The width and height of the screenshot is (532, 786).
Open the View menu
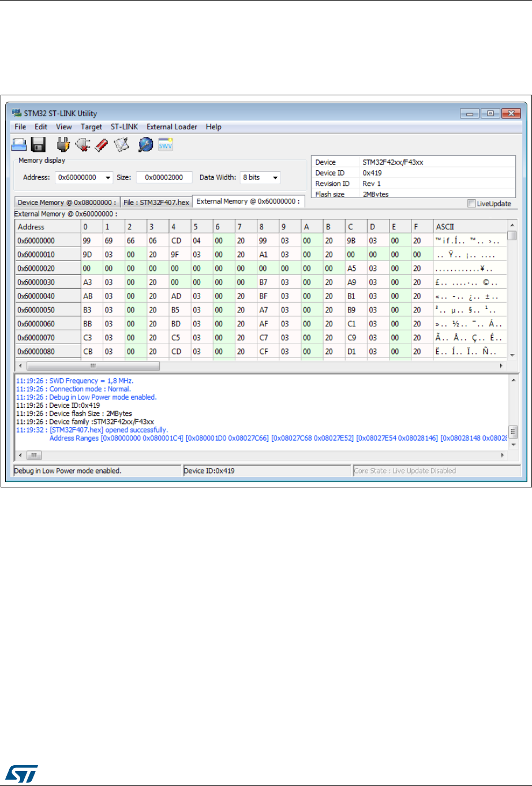(x=64, y=126)
